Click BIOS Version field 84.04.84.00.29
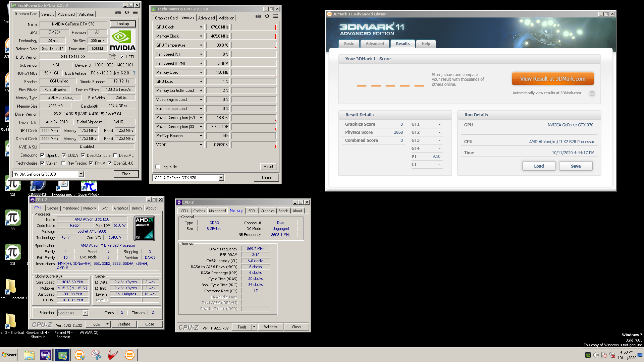644x362 pixels. point(73,57)
